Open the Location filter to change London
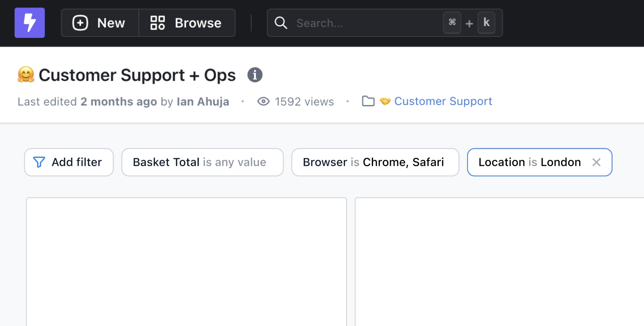 (529, 162)
